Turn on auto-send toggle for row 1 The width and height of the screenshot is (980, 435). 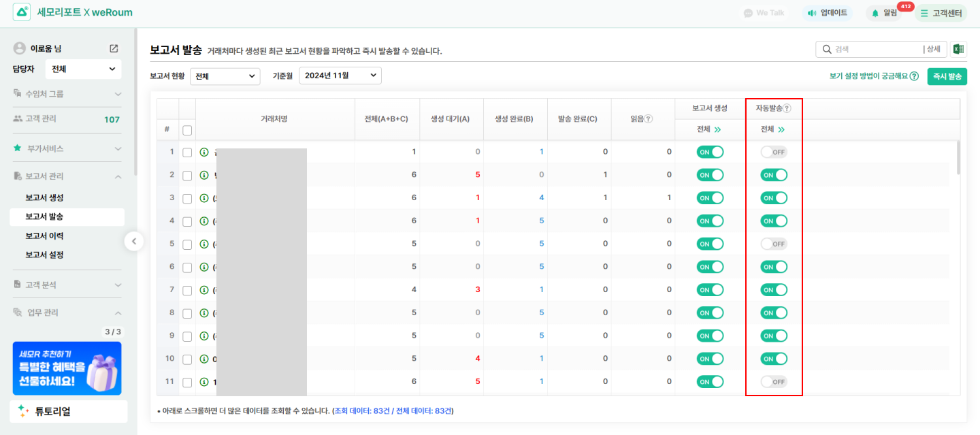pyautogui.click(x=774, y=152)
